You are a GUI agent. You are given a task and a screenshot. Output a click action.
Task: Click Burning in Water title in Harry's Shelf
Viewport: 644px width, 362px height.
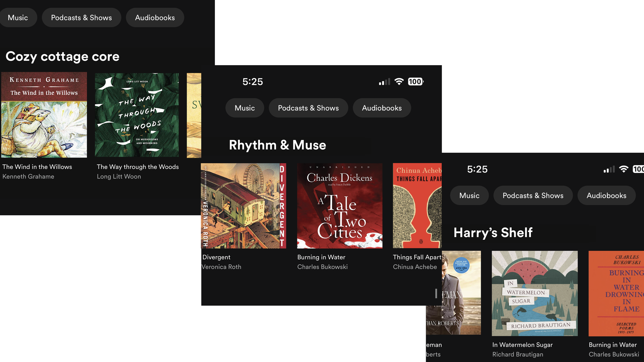(x=612, y=344)
